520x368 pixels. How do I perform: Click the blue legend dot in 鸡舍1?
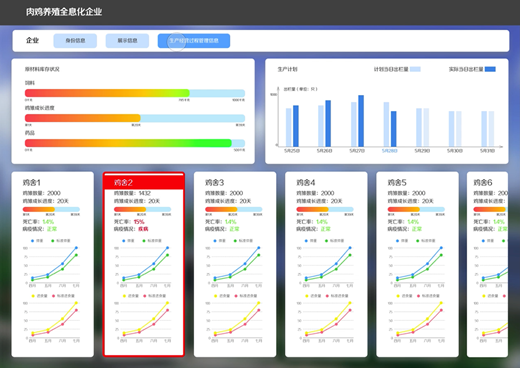(33, 241)
